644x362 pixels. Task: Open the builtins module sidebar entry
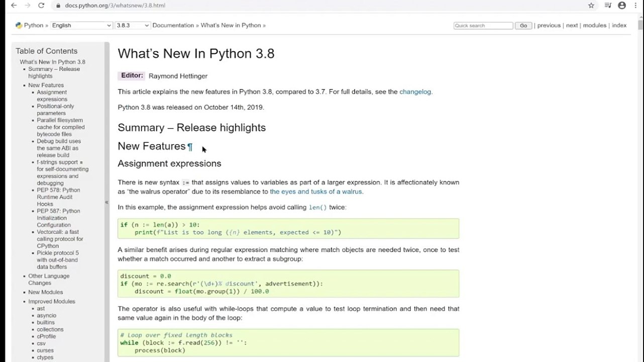[46, 322]
